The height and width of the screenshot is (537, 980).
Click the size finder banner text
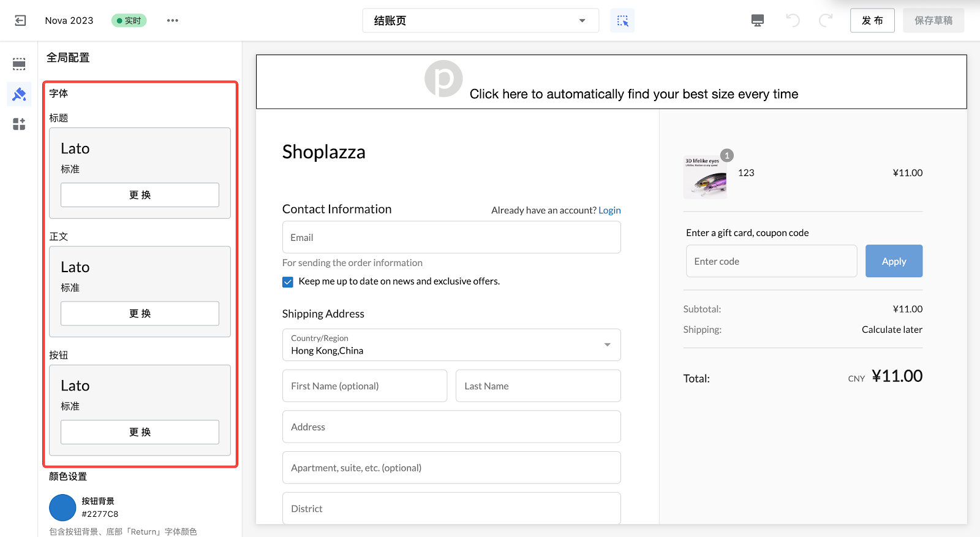(634, 94)
